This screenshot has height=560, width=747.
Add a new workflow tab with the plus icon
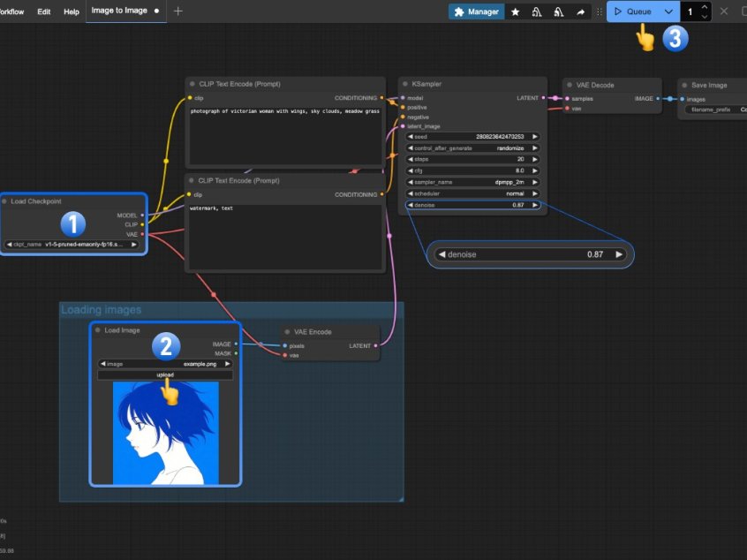tap(177, 11)
